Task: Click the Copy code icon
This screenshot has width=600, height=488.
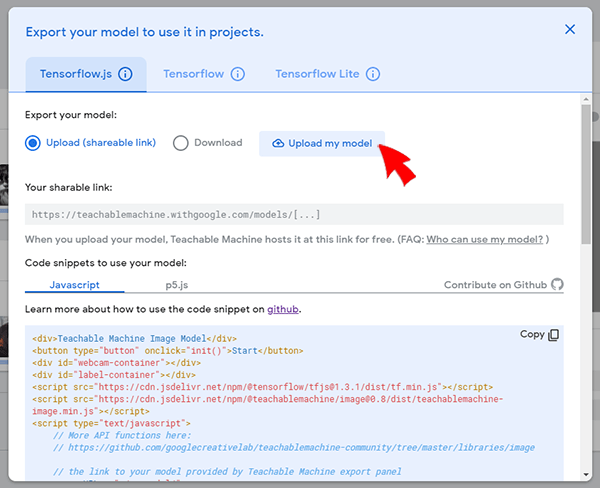Action: coord(554,335)
